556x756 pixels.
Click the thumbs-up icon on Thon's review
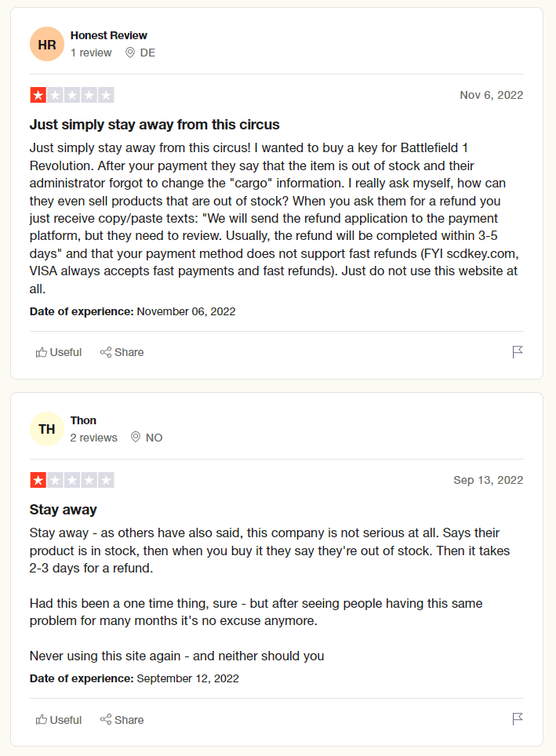[x=42, y=719]
